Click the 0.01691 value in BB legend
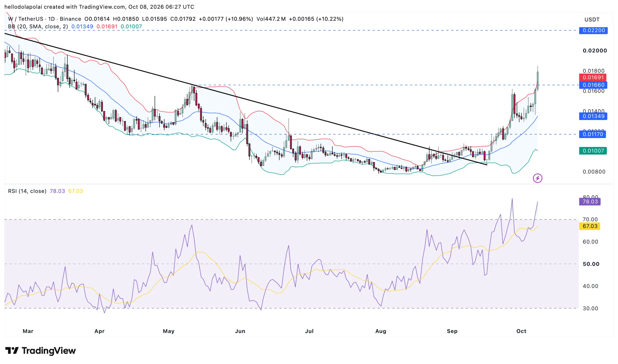Image resolution: width=618 pixels, height=364 pixels. point(107,27)
